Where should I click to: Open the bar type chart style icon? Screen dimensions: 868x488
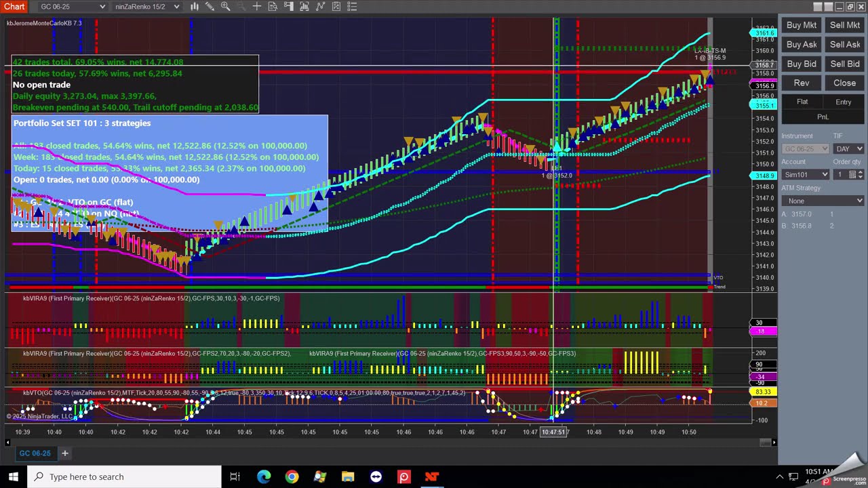click(194, 7)
